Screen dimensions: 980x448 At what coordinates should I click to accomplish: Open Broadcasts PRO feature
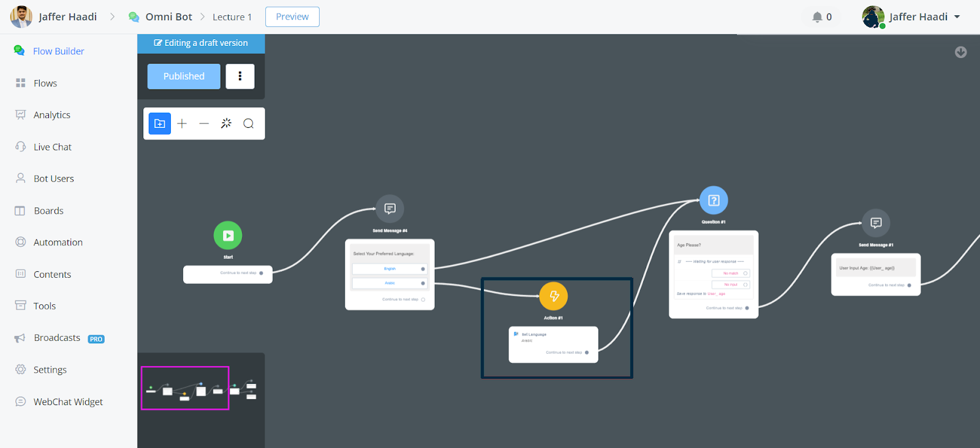click(x=69, y=338)
